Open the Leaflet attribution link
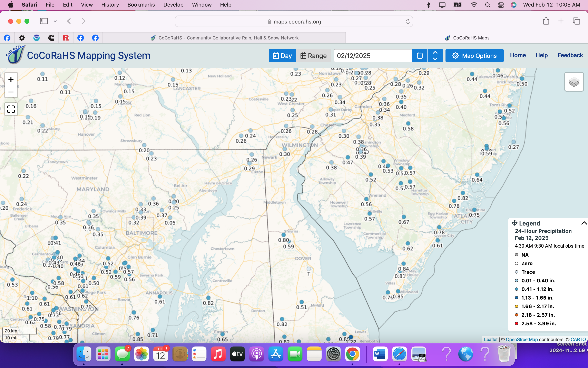The image size is (588, 368). point(491,339)
